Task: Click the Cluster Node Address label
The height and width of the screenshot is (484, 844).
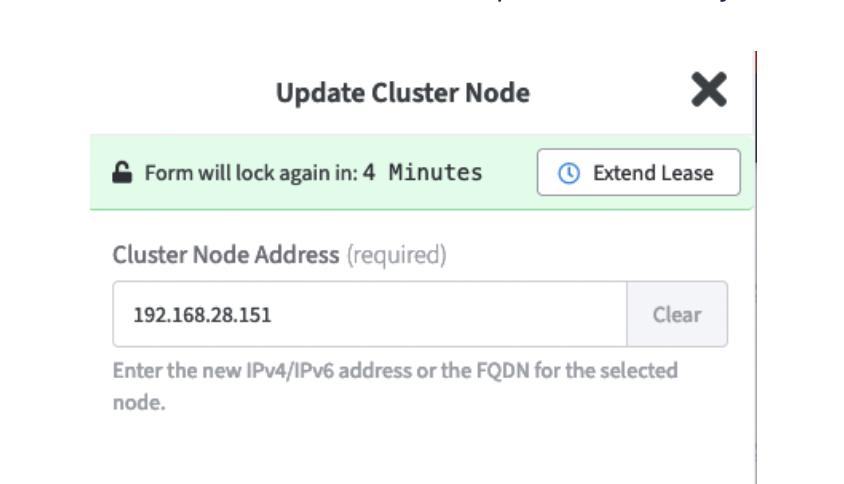Action: [x=225, y=255]
